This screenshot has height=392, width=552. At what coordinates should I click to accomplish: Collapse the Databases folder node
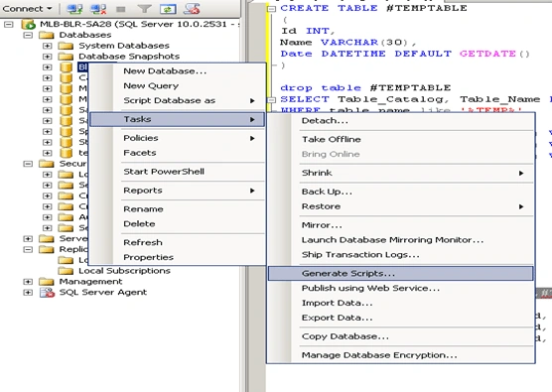point(28,35)
